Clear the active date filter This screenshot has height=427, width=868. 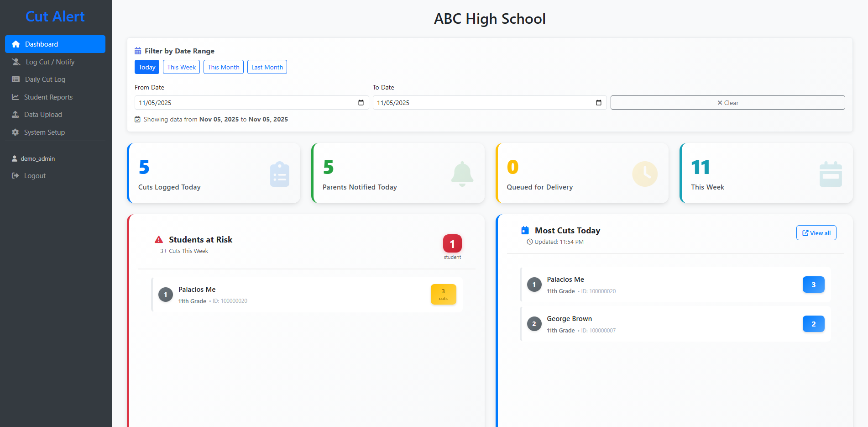[727, 102]
